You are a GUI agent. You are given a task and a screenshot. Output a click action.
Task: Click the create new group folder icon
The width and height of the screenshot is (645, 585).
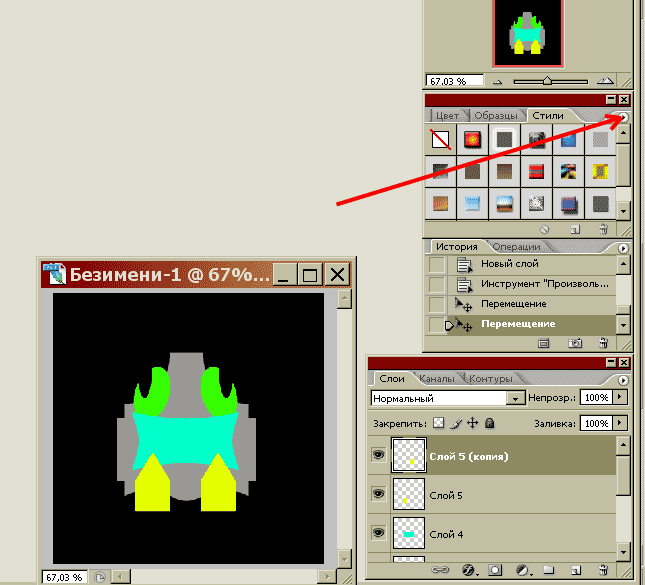coord(548,570)
